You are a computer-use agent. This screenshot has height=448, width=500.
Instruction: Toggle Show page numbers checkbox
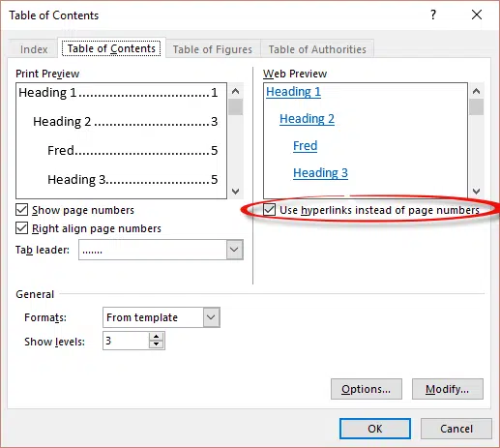(22, 210)
